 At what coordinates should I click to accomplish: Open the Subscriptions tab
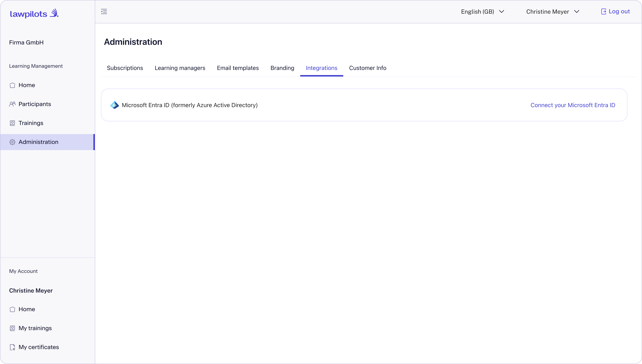125,68
